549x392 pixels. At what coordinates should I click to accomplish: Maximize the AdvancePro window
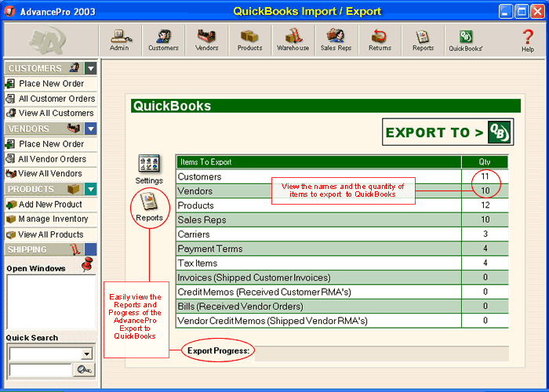point(521,12)
